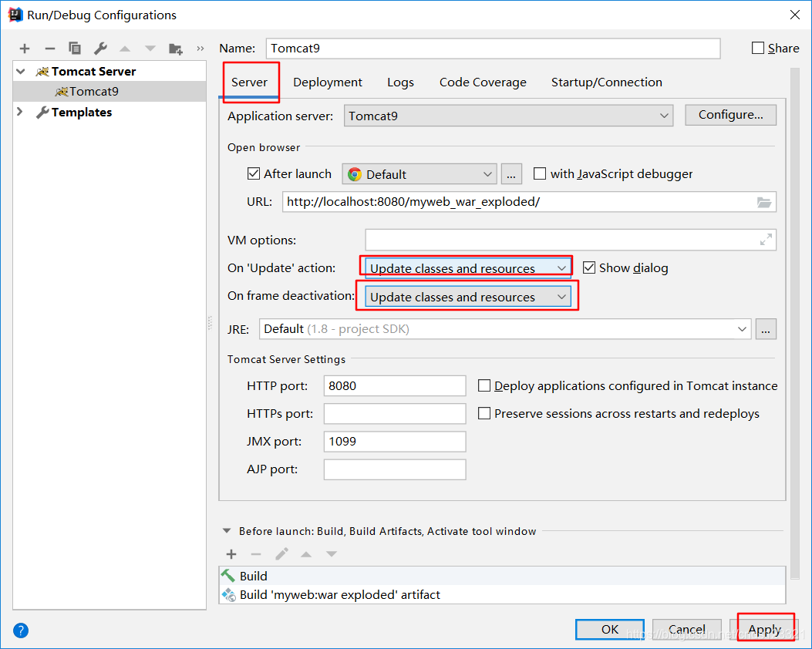Switch to the Server tab
812x649 pixels.
pos(249,82)
